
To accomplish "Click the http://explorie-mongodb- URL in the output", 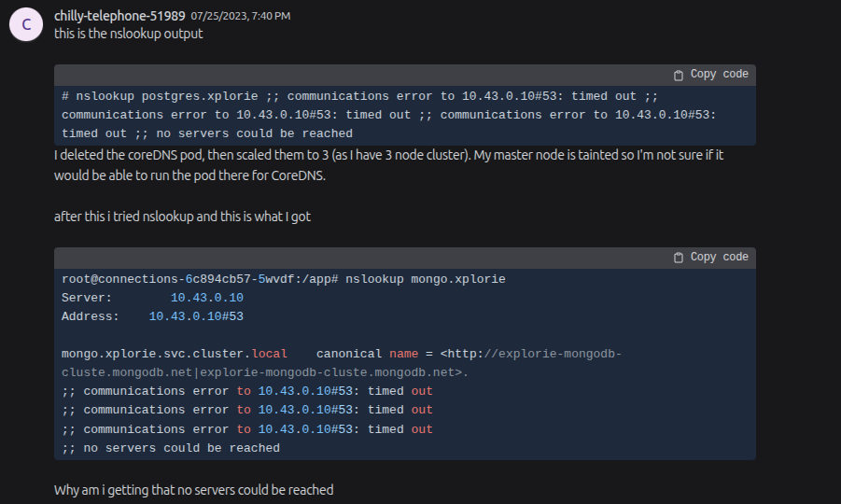I will point(531,354).
